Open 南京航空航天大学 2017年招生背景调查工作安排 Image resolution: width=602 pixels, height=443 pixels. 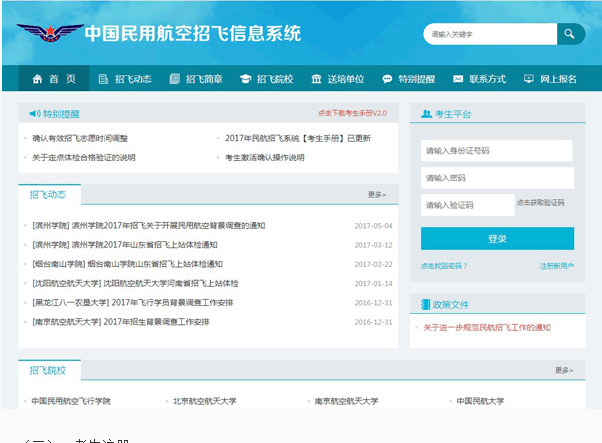[121, 322]
